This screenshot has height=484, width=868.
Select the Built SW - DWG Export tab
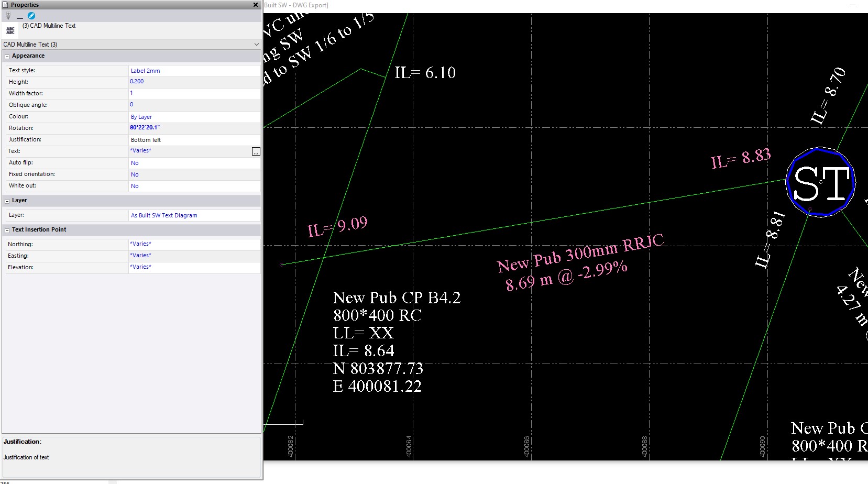pos(296,5)
